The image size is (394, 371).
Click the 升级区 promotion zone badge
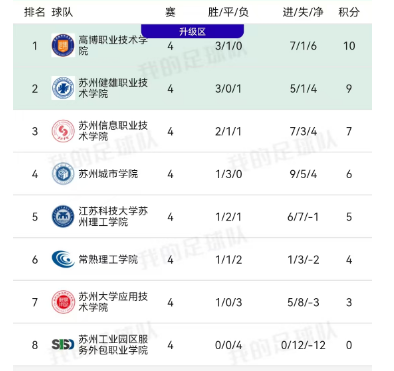pos(192,31)
